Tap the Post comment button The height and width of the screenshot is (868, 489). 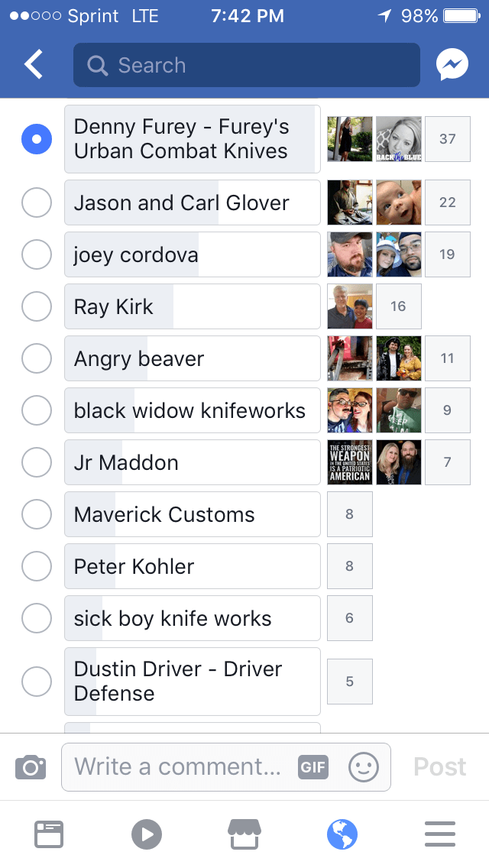440,767
